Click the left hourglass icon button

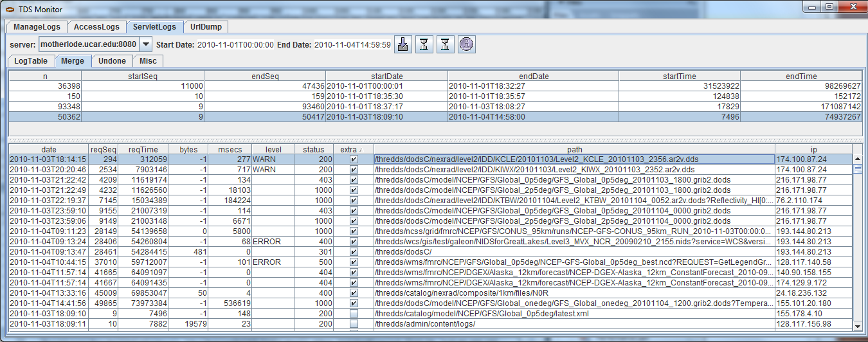tap(424, 44)
